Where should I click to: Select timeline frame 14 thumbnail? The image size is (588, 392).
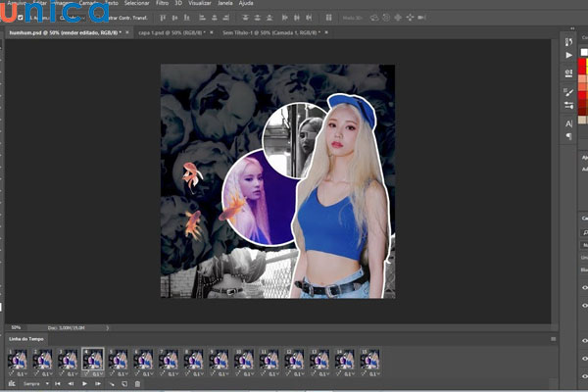pos(344,359)
